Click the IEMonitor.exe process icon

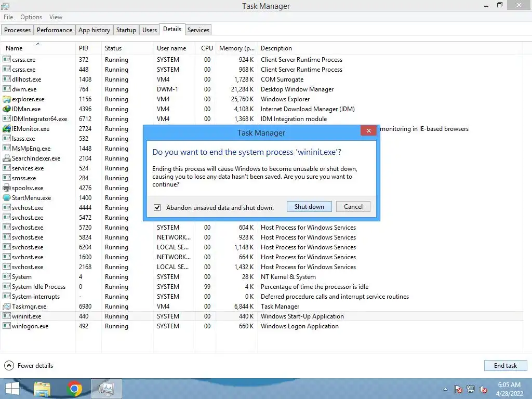pos(6,129)
